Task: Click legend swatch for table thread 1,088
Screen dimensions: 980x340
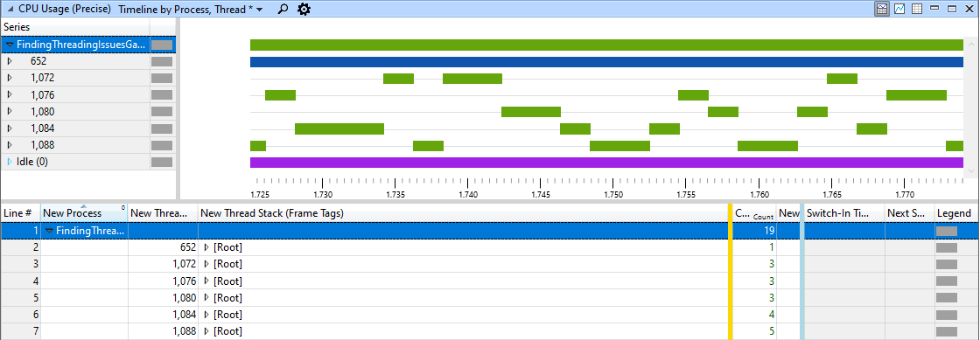Action: (946, 331)
